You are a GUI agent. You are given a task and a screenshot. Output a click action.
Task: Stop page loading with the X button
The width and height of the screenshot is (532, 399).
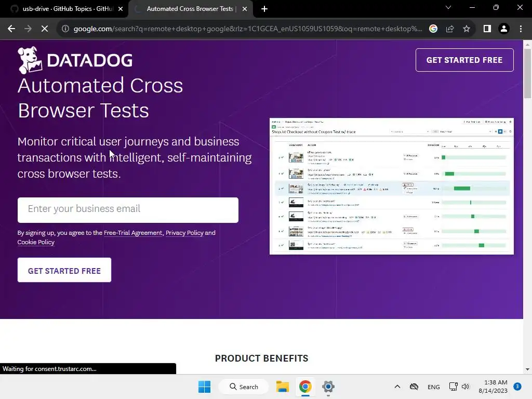pos(45,29)
